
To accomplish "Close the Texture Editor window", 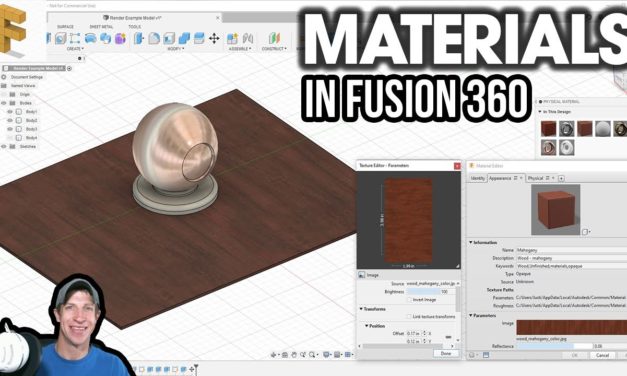I will point(457,166).
